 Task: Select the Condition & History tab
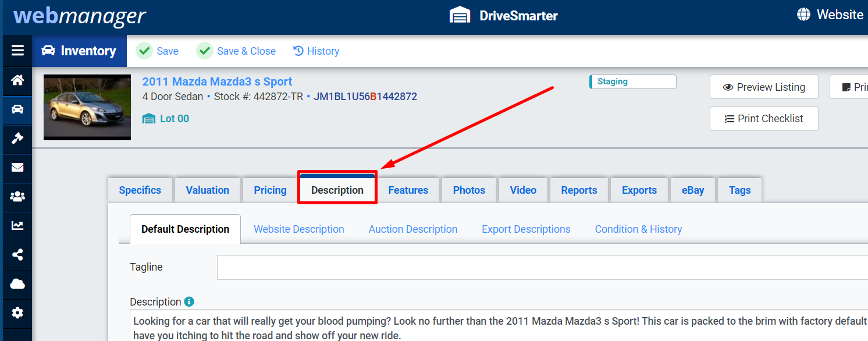638,229
